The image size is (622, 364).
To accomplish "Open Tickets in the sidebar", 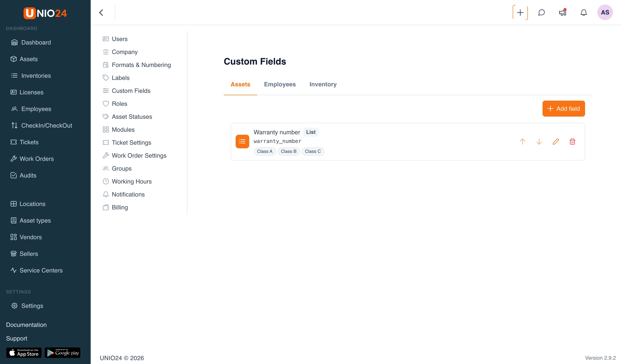I will coord(24,142).
